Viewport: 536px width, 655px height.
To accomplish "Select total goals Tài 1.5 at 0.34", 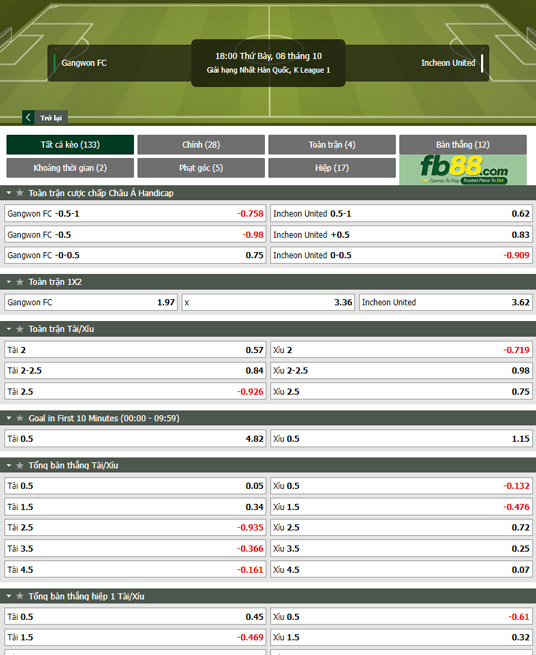I will [x=135, y=507].
